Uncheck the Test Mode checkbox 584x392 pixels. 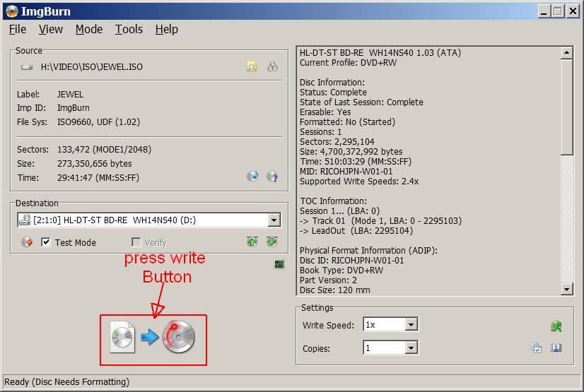[45, 242]
